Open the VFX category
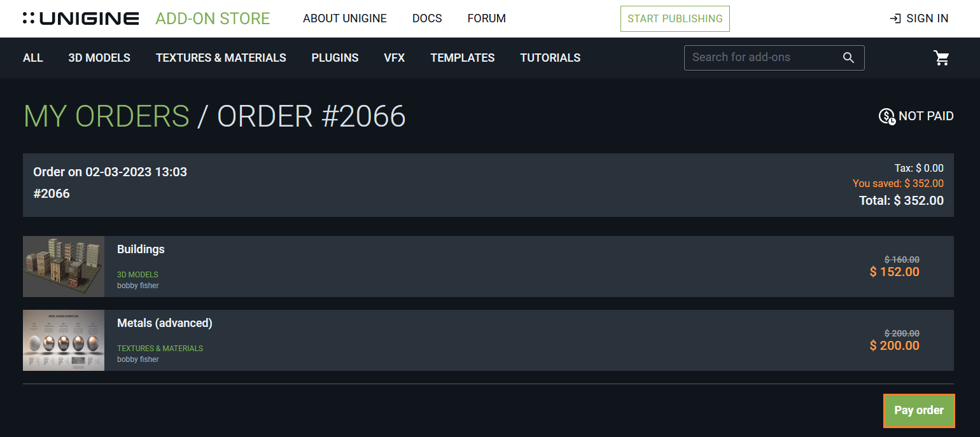980x437 pixels. (395, 58)
